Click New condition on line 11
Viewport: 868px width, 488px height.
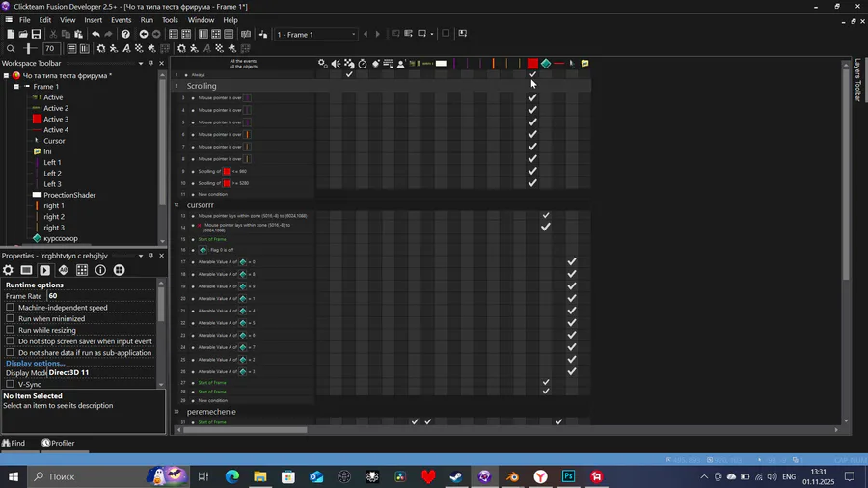[x=213, y=194]
